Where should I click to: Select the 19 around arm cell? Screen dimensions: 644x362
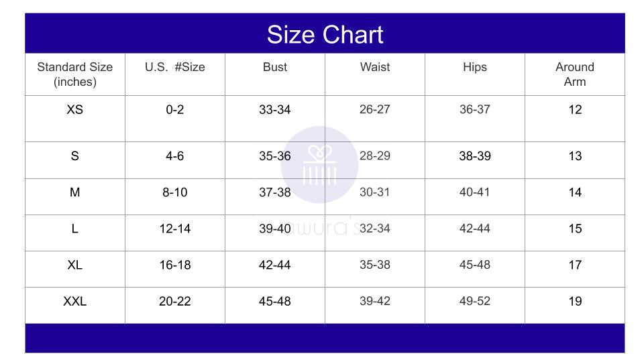pos(575,301)
